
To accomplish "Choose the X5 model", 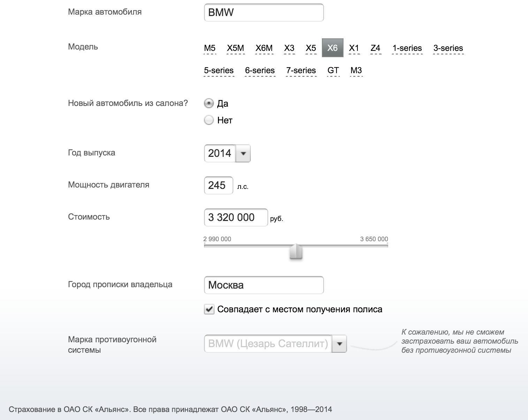I will pos(311,48).
